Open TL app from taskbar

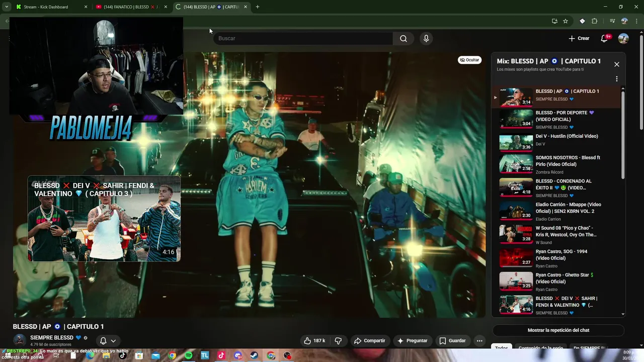pos(205,355)
